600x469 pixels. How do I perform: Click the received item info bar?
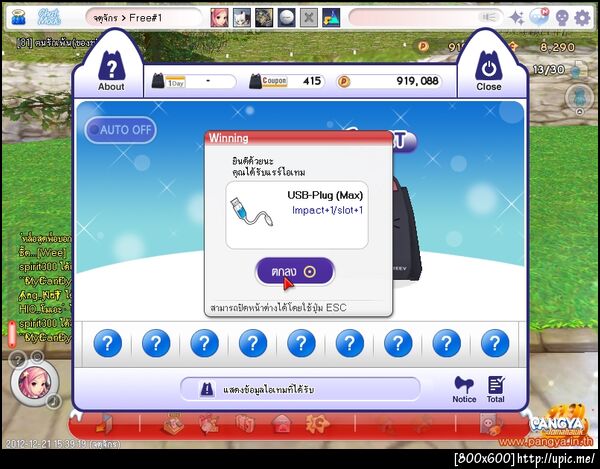tap(300, 389)
